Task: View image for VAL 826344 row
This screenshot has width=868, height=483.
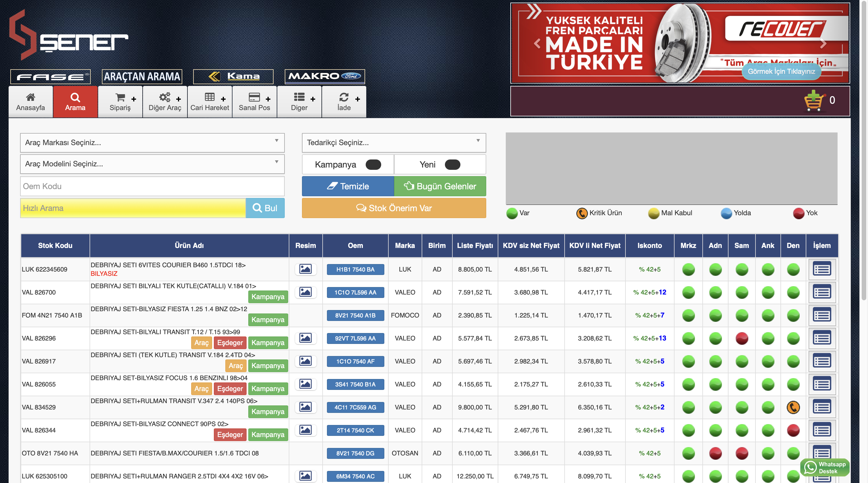Action: click(305, 430)
